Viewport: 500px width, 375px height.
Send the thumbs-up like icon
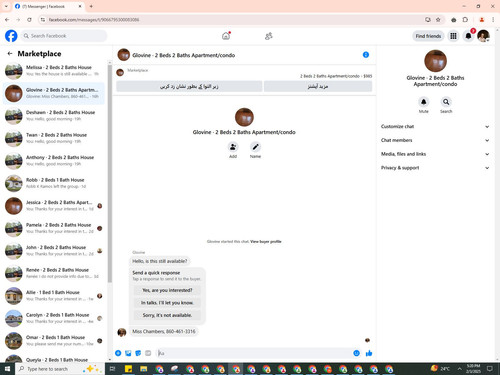point(369,353)
